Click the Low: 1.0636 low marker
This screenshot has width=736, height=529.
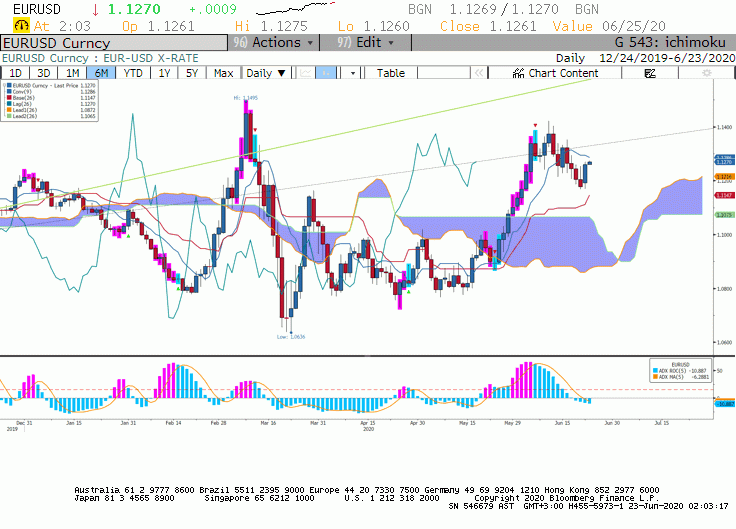(x=291, y=337)
